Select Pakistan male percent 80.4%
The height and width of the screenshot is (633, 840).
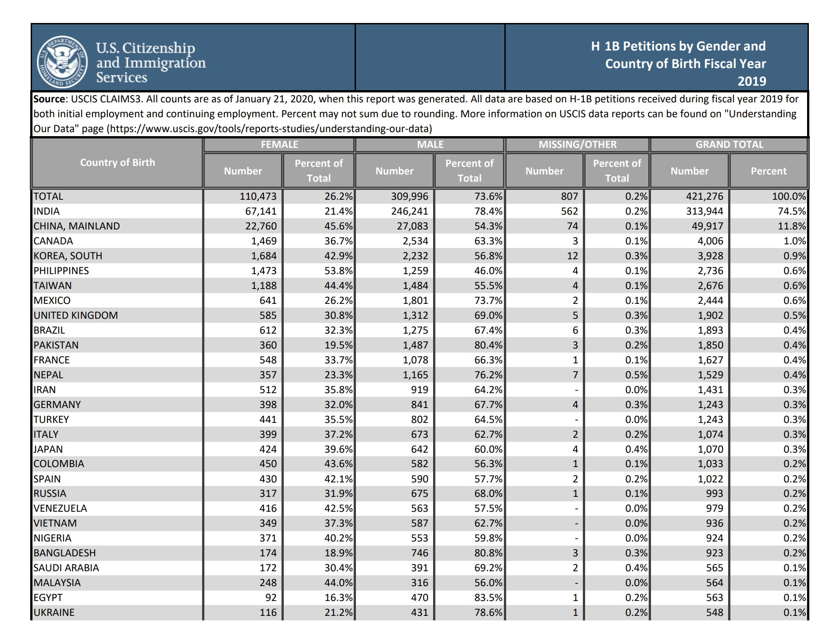point(488,345)
